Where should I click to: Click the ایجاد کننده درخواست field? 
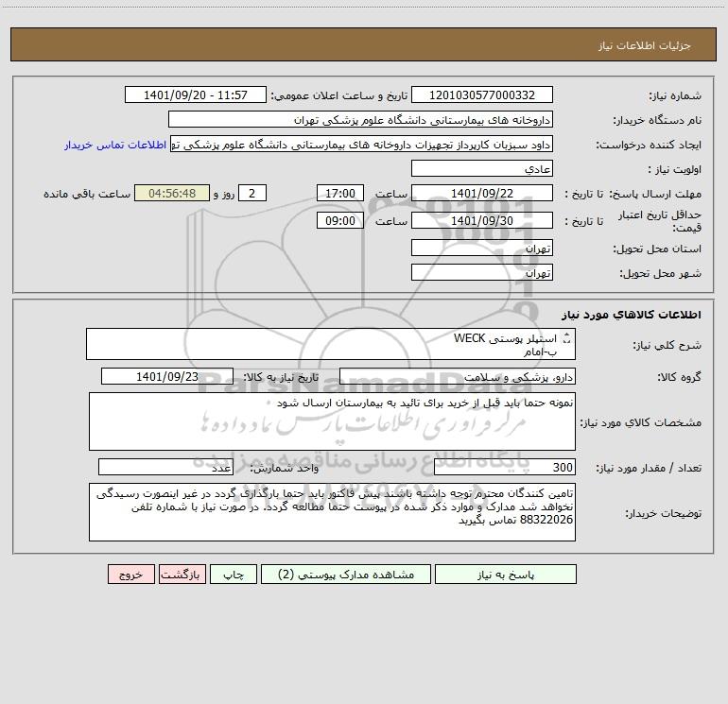click(362, 145)
